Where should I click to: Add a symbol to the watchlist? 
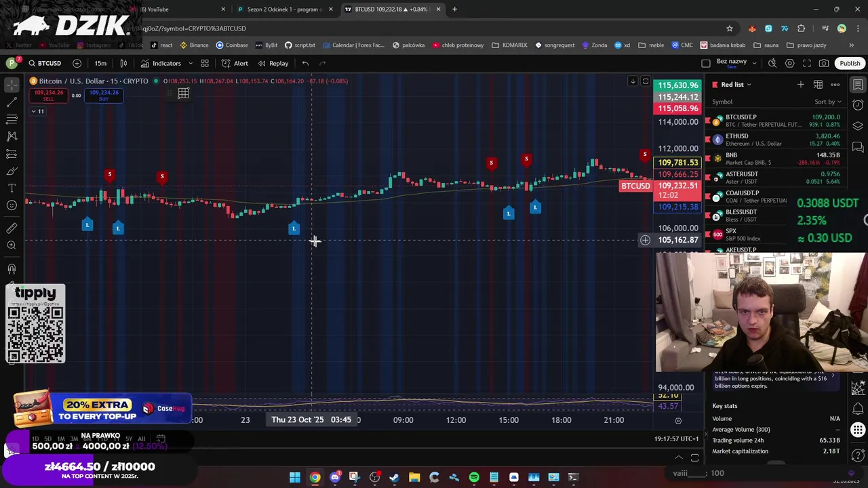pyautogui.click(x=801, y=85)
